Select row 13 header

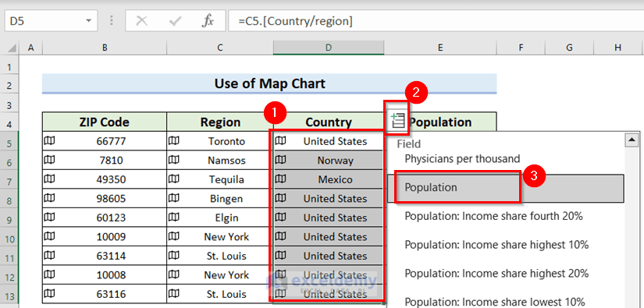coord(9,294)
